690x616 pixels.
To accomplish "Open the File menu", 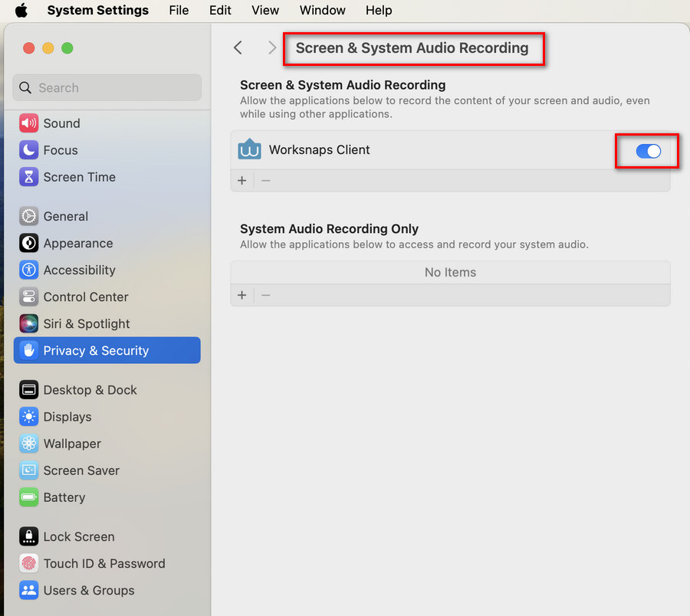I will click(179, 10).
